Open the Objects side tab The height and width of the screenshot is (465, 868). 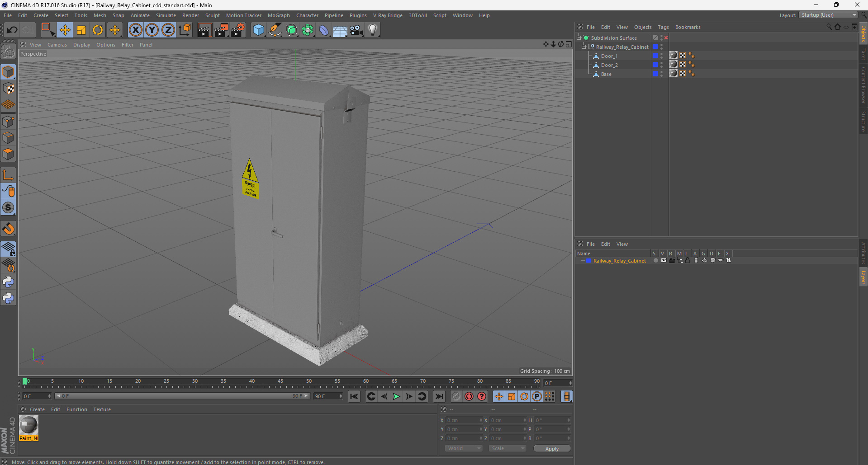pos(863,33)
